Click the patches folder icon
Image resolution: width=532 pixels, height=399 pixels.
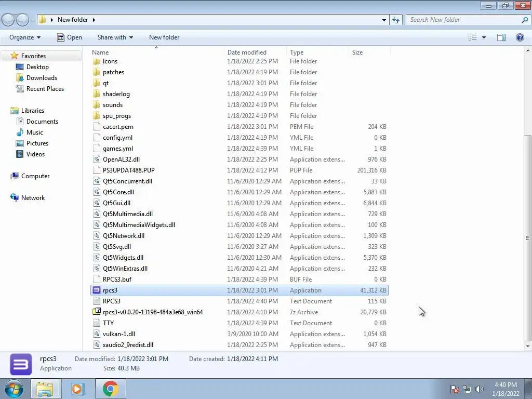click(97, 72)
